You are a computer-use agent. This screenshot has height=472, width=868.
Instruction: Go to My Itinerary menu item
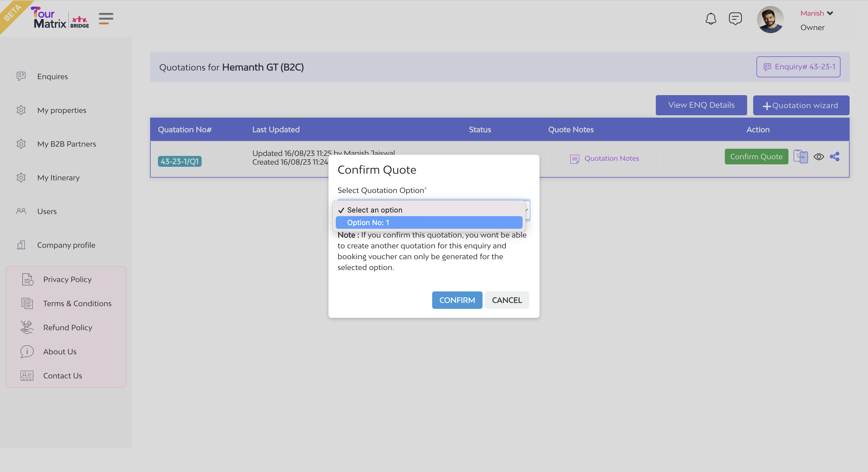pos(58,177)
